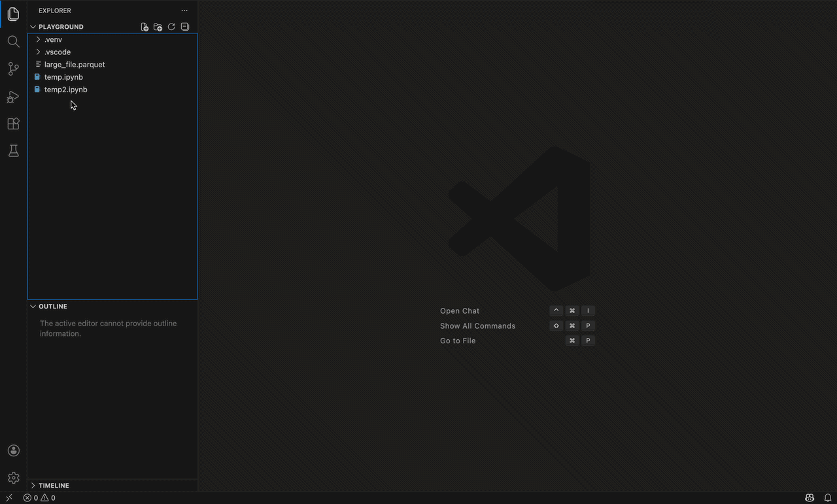Open the Extensions view
837x504 pixels.
tap(13, 124)
